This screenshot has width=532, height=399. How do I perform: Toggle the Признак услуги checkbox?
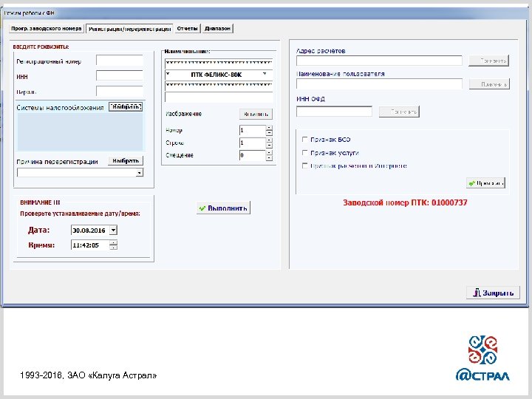coord(304,153)
